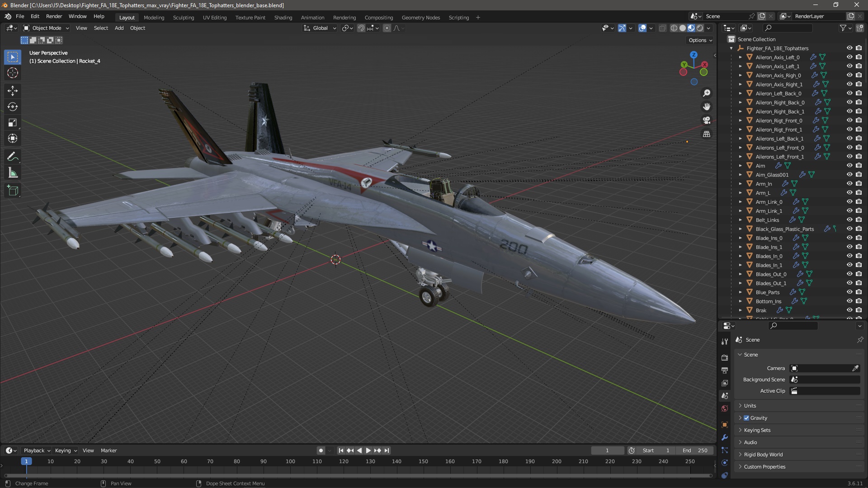Expand the Fighter_FA_18E_Tophatters collection
Viewport: 868px width, 488px height.
[731, 48]
